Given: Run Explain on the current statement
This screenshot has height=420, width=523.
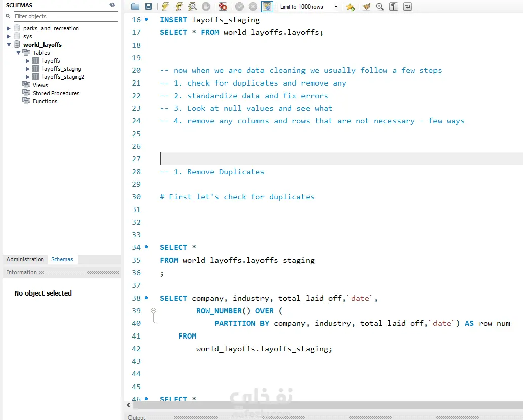Looking at the screenshot, I should tap(192, 7).
